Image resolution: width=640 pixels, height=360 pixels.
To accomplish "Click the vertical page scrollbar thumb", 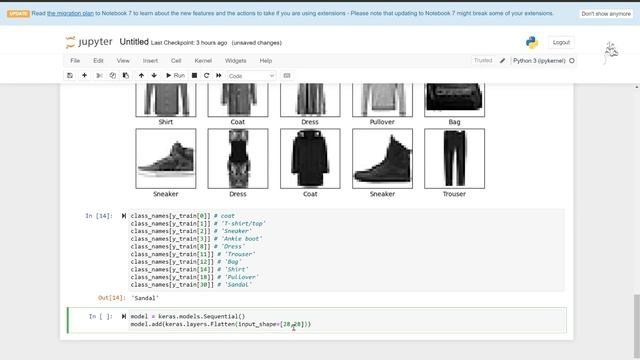I will [637, 327].
